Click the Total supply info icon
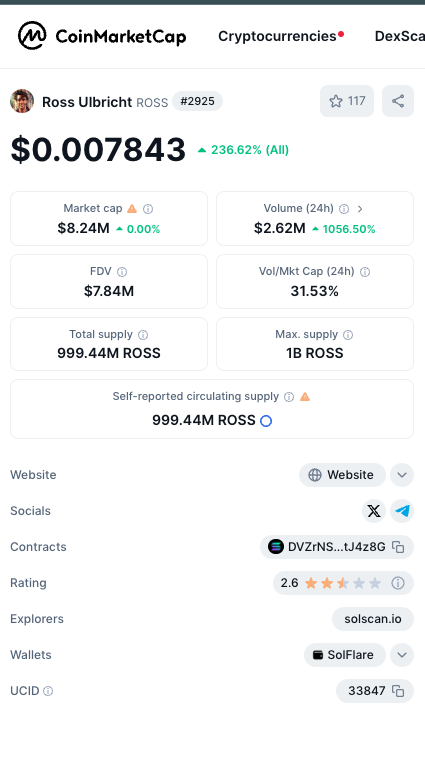The image size is (425, 761). tap(143, 335)
